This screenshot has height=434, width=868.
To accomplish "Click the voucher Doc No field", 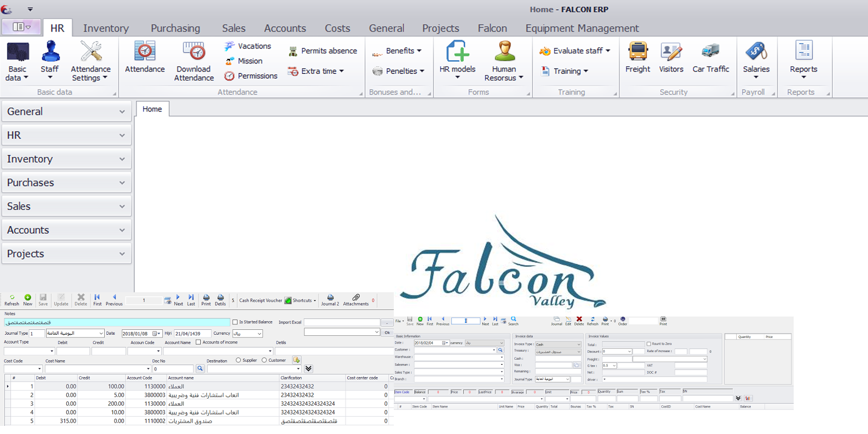I will (173, 369).
